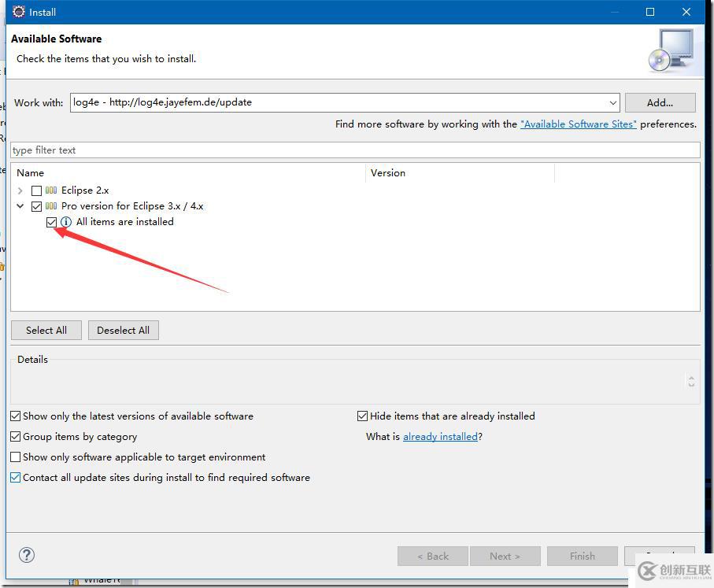Click the Work with site text field
The width and height of the screenshot is (714, 588).
(x=339, y=103)
